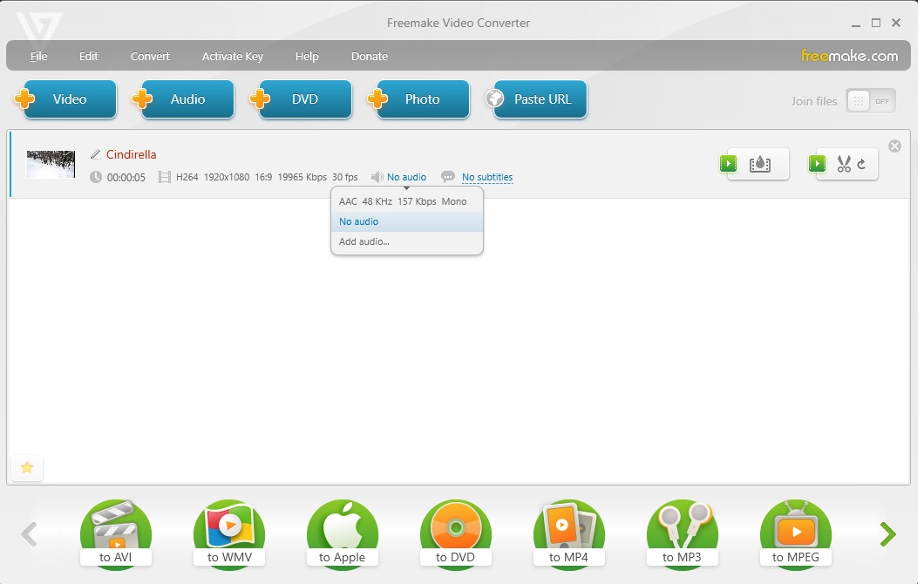Add Photo files

(418, 99)
